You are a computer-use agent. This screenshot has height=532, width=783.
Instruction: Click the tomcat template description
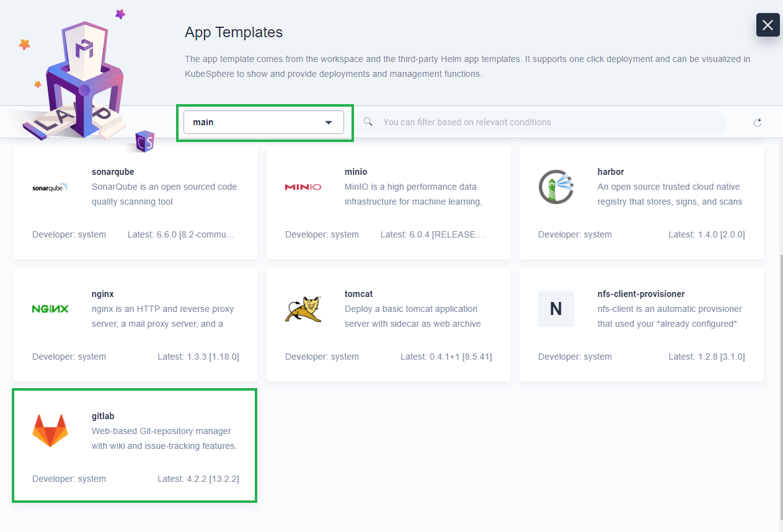(x=412, y=316)
